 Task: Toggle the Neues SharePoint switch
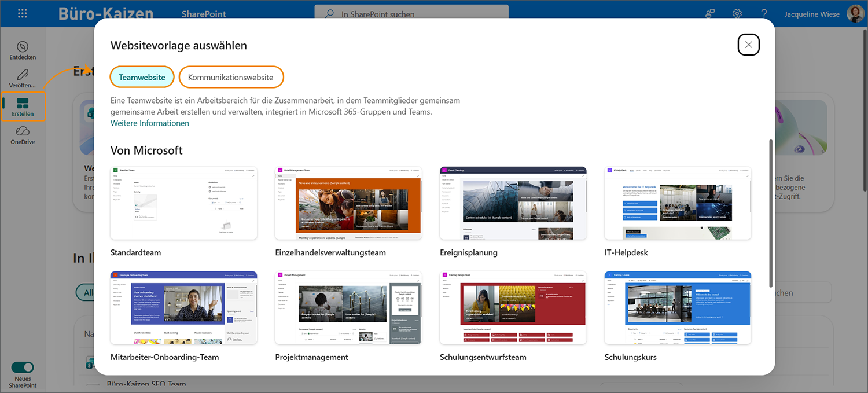click(23, 367)
